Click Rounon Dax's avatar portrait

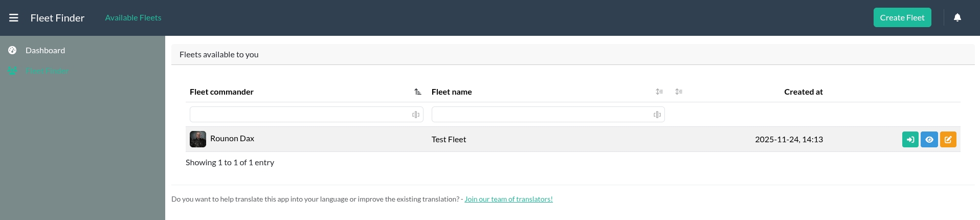click(x=198, y=139)
